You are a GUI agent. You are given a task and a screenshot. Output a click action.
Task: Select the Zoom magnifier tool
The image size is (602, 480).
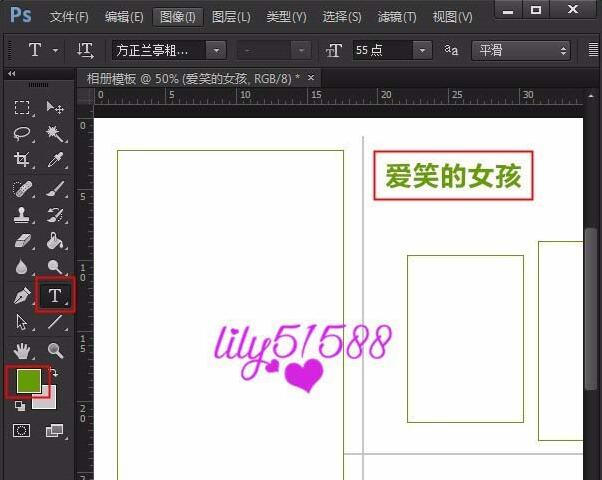(x=55, y=351)
